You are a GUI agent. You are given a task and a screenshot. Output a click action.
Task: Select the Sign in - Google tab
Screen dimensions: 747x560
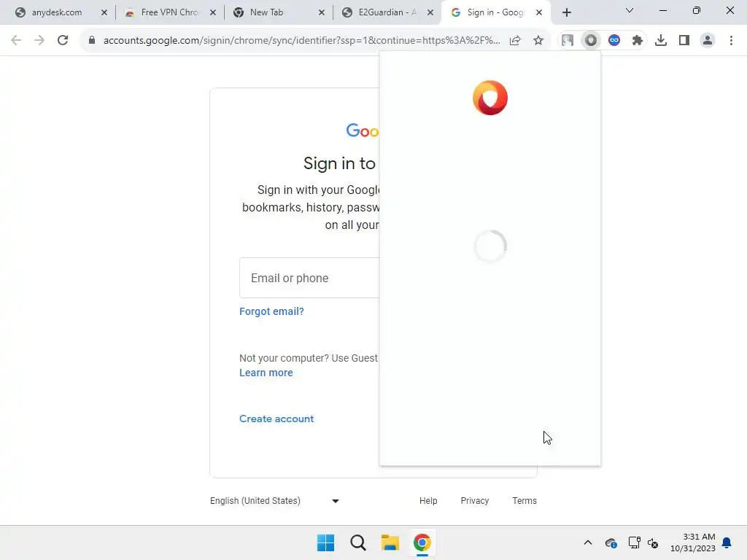click(x=495, y=12)
